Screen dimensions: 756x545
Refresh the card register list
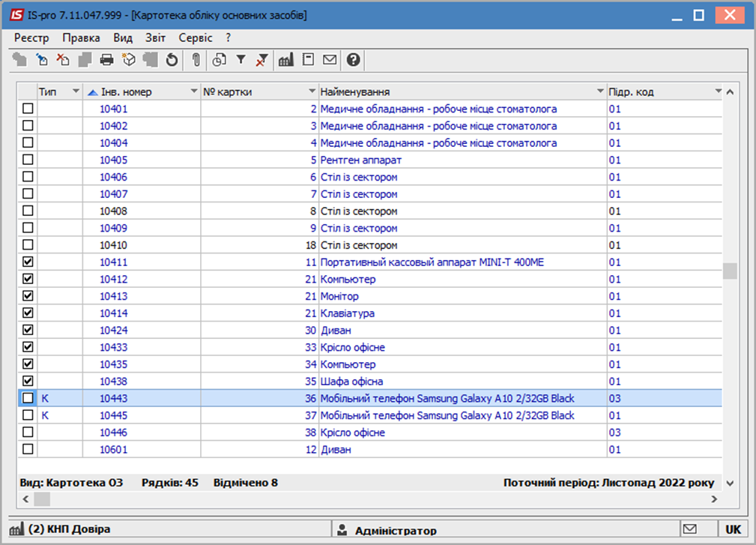(172, 60)
